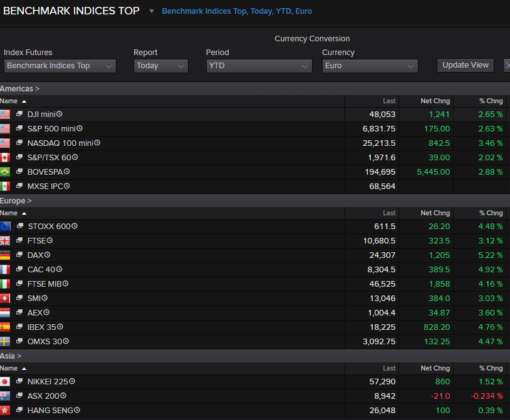This screenshot has width=510, height=420.
Task: Open the popup icon next to S&P 500 mini
Action: click(x=19, y=128)
